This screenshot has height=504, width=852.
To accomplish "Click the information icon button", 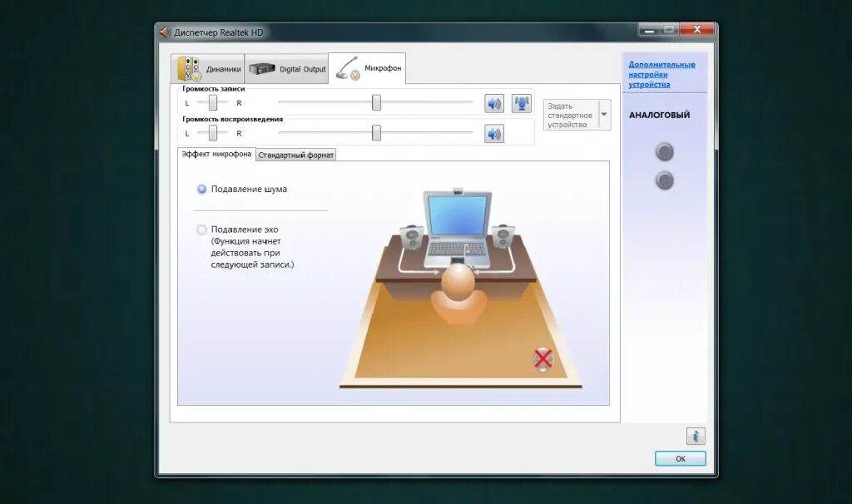I will (696, 436).
